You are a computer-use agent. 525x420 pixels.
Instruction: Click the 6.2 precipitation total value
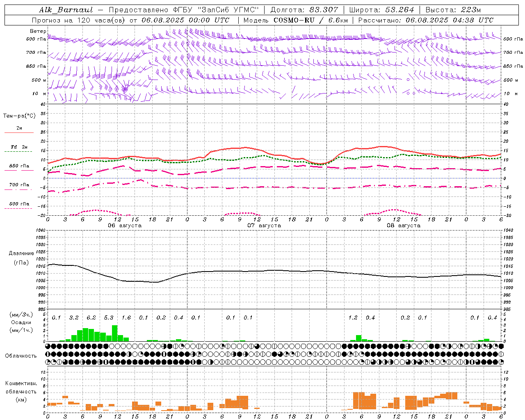[x=91, y=317]
